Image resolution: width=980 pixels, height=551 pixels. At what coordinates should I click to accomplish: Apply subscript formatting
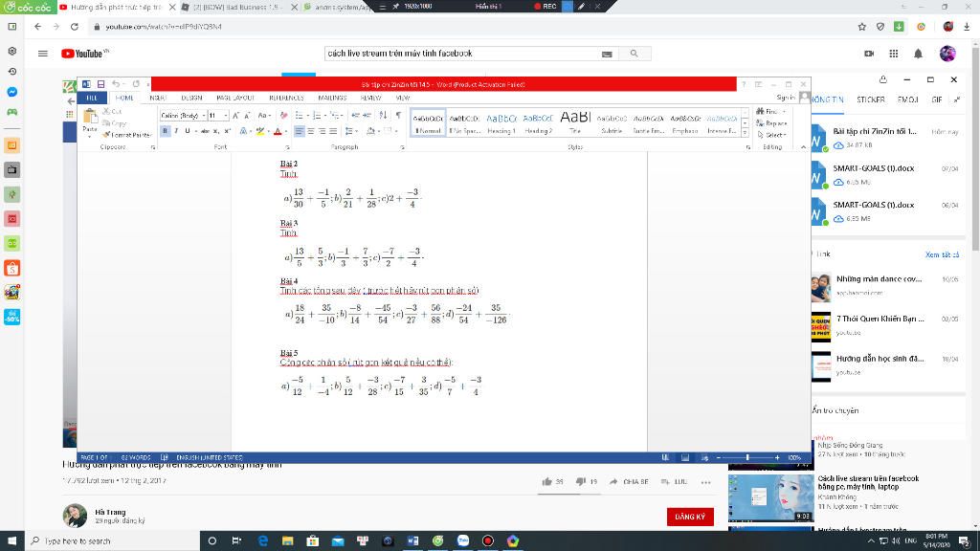pos(216,131)
